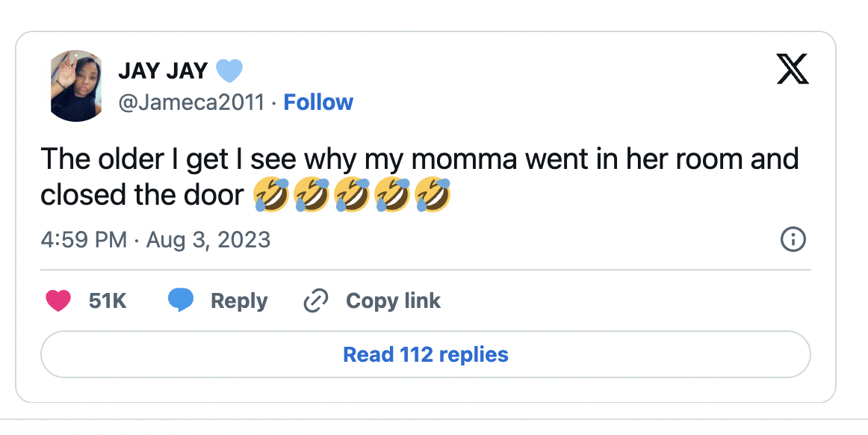868x435 pixels.
Task: Open Read 112 replies
Action: 425,354
